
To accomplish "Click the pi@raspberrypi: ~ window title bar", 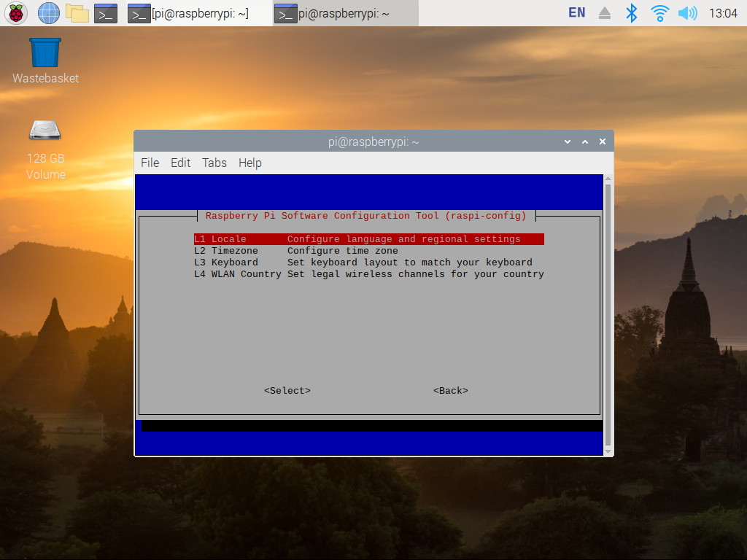I will click(x=373, y=142).
